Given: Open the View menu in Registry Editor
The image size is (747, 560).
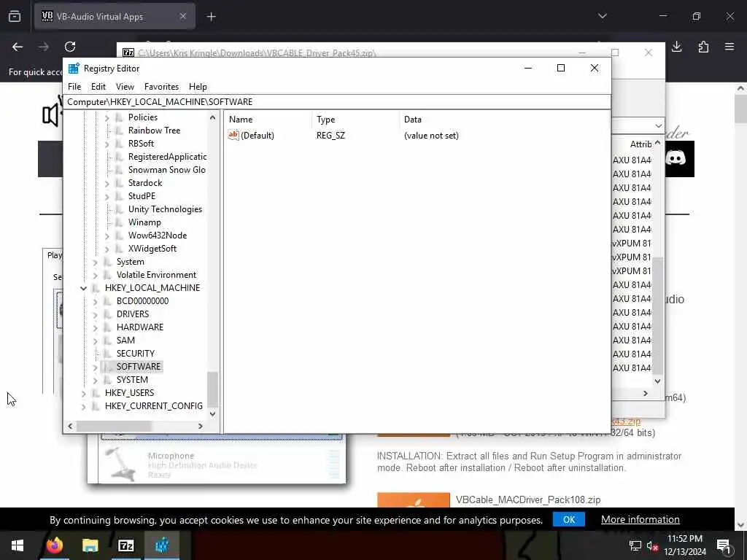Looking at the screenshot, I should (125, 87).
